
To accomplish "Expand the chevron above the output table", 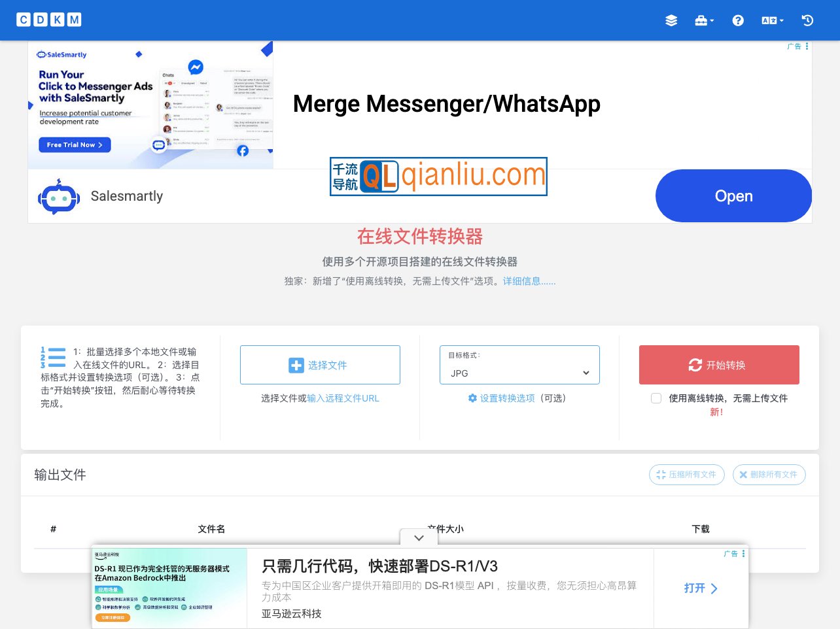I will coord(418,537).
